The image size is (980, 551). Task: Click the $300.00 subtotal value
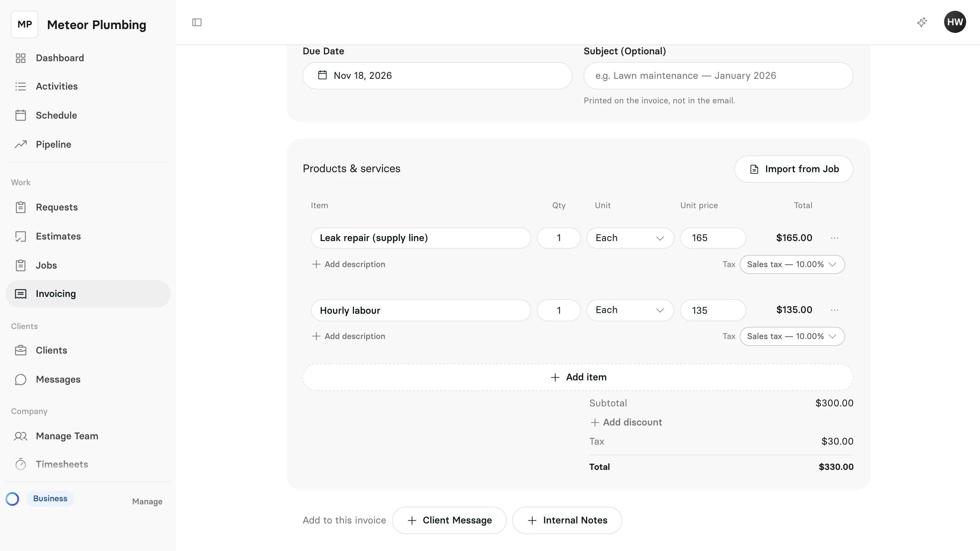pyautogui.click(x=834, y=403)
